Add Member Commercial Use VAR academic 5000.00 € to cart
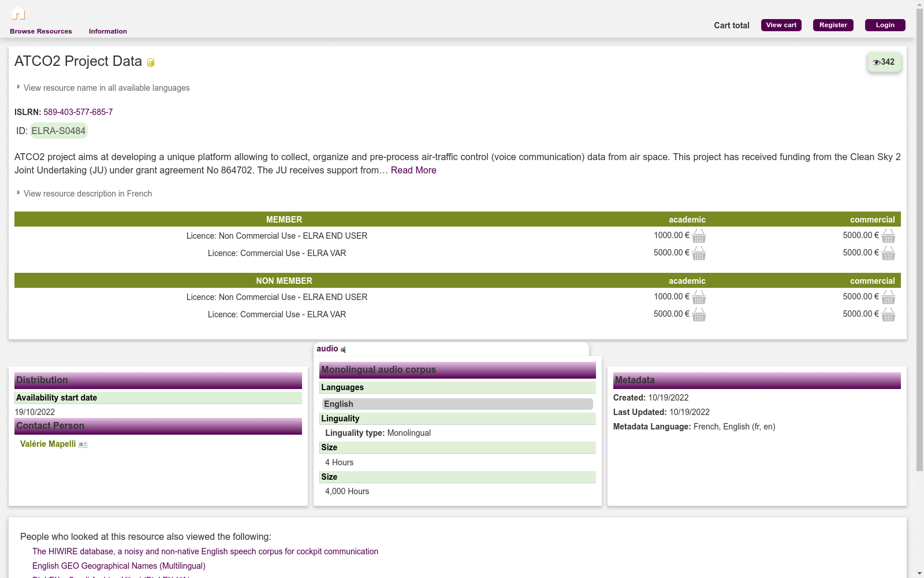This screenshot has height=578, width=924. [699, 253]
